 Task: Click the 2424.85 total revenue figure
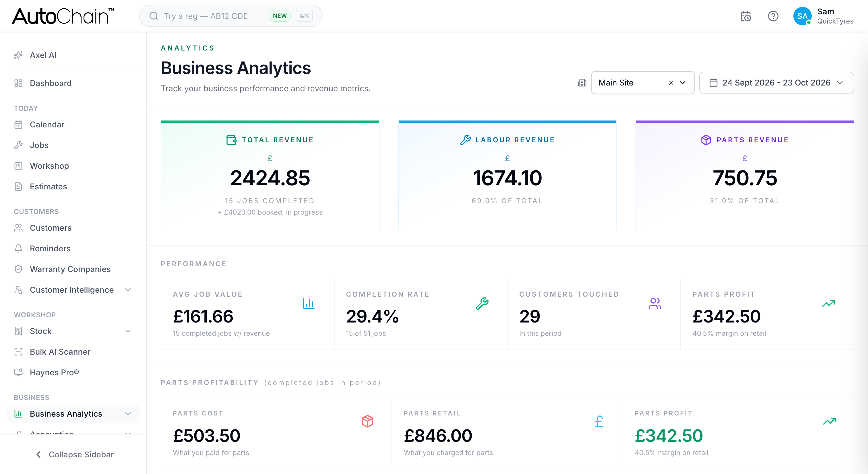(270, 178)
